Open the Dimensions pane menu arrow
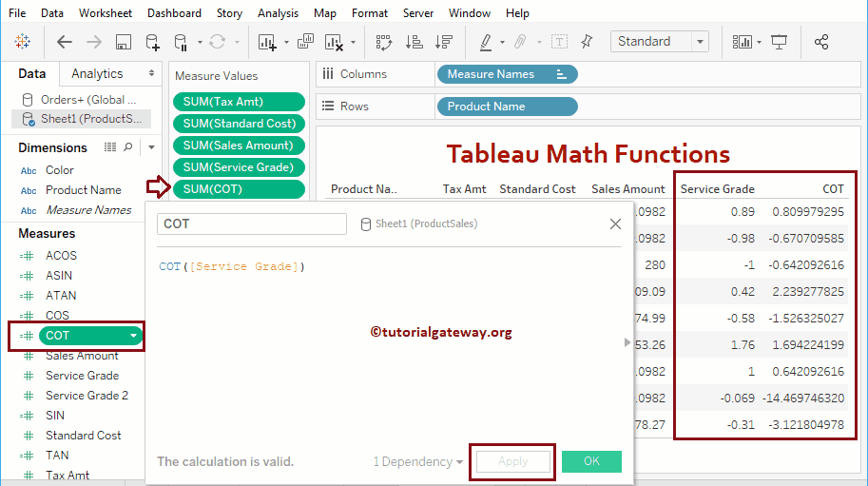 click(151, 147)
